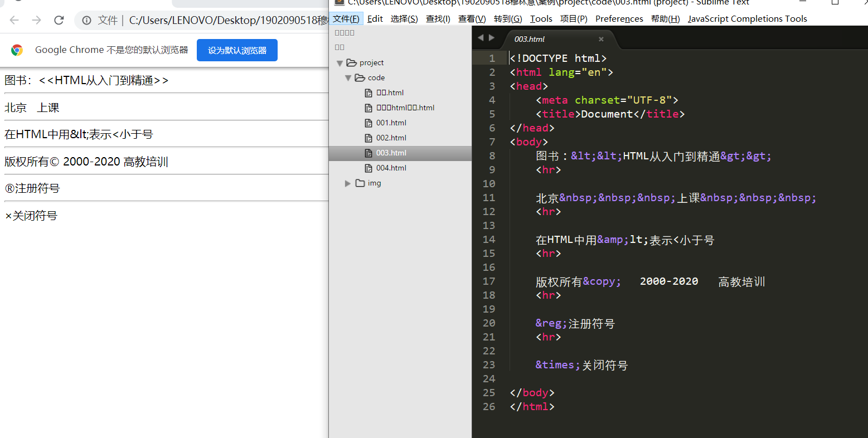Click rendered text '×关闭符号' in Chrome
Viewport: 868px width, 438px height.
[31, 216]
